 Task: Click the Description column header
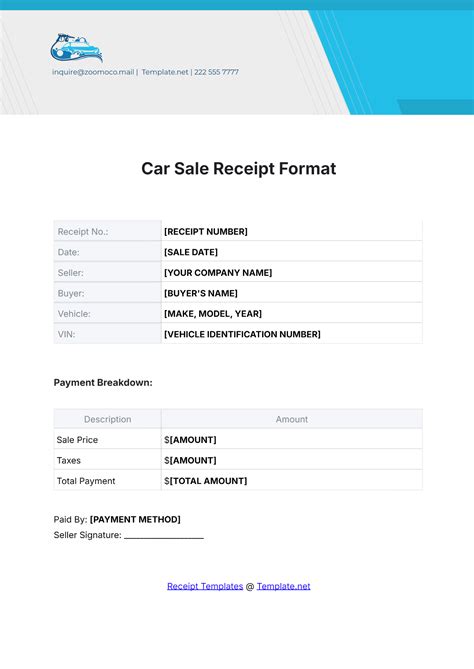[108, 419]
